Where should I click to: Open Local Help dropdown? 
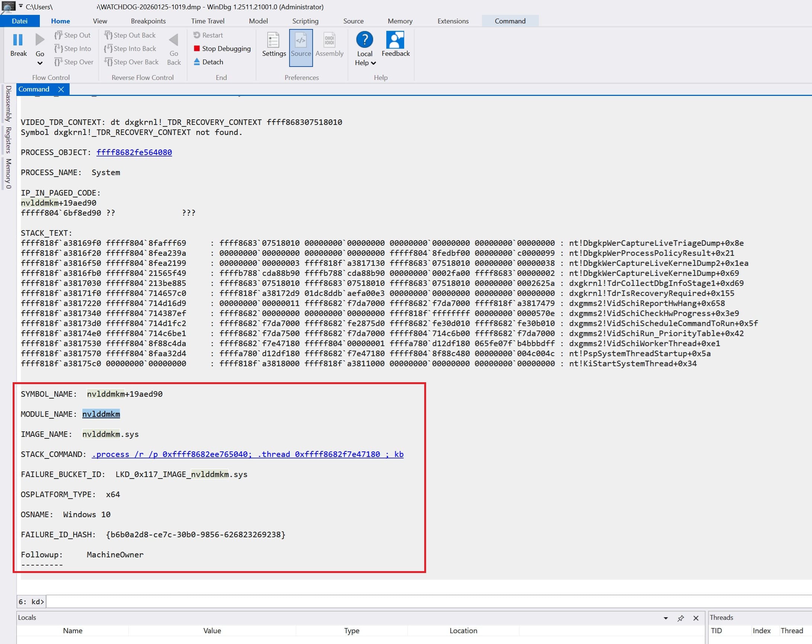[x=373, y=63]
